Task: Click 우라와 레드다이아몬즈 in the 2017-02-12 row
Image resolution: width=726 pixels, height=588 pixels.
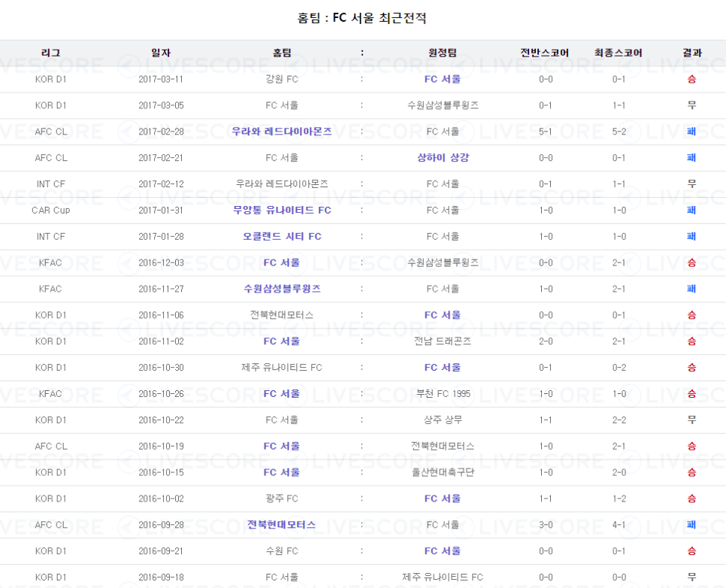Action: point(282,184)
